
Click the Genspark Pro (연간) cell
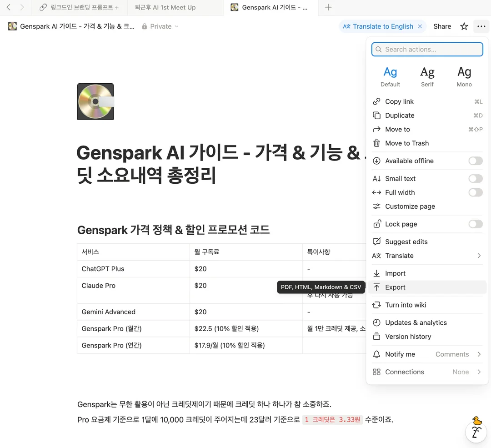point(133,345)
